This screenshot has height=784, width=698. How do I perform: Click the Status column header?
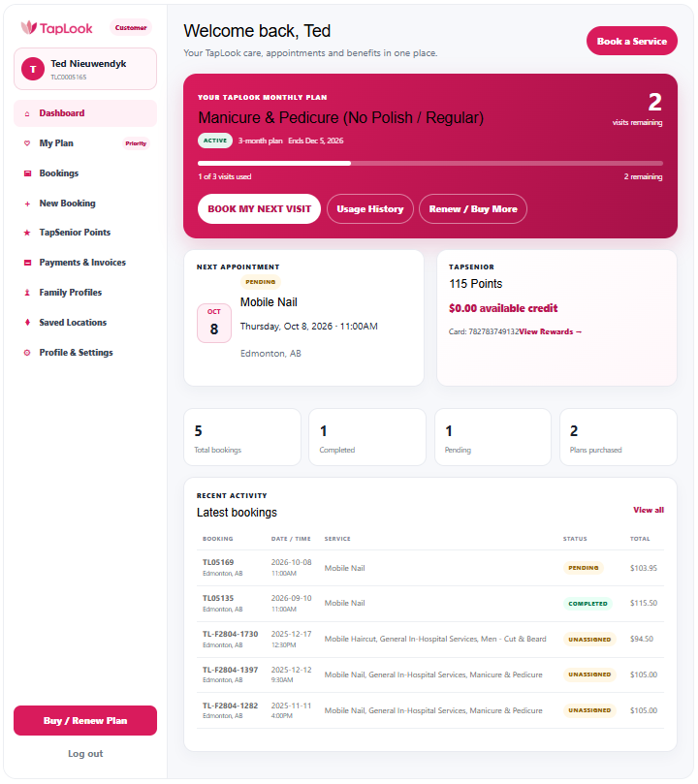pos(575,539)
